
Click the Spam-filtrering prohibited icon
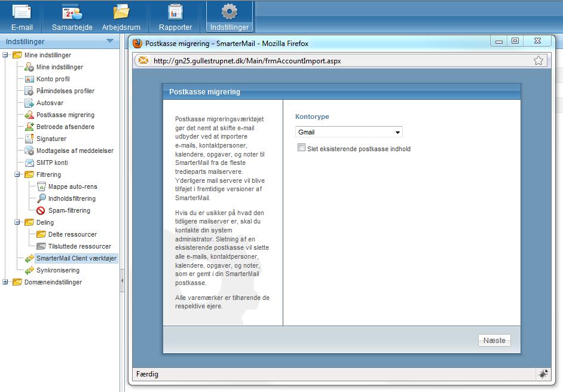pyautogui.click(x=41, y=211)
